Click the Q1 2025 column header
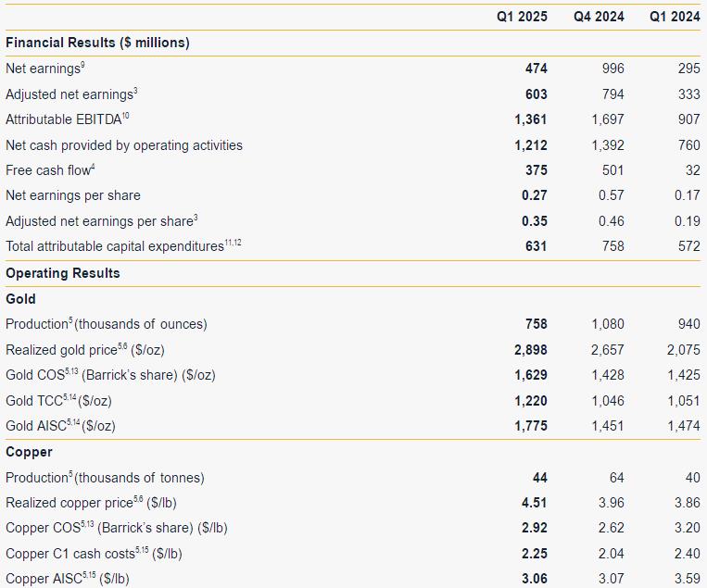Image resolution: width=707 pixels, height=588 pixels. (x=522, y=17)
